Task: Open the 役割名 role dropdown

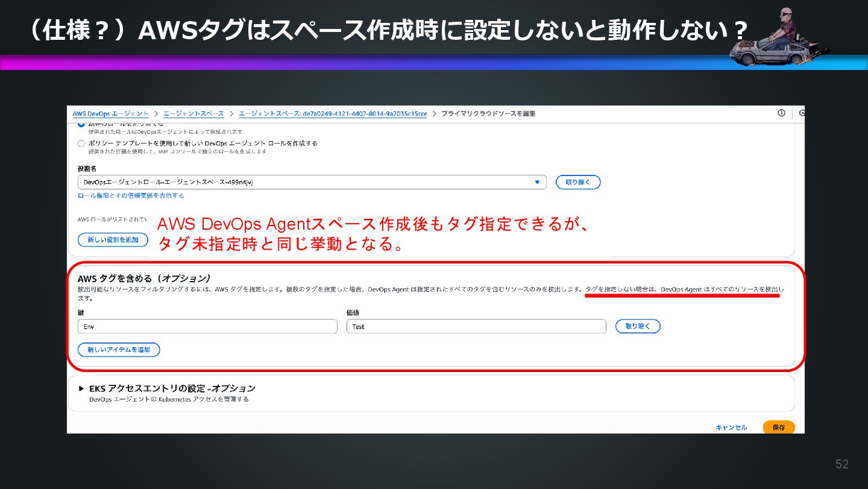Action: tap(312, 182)
